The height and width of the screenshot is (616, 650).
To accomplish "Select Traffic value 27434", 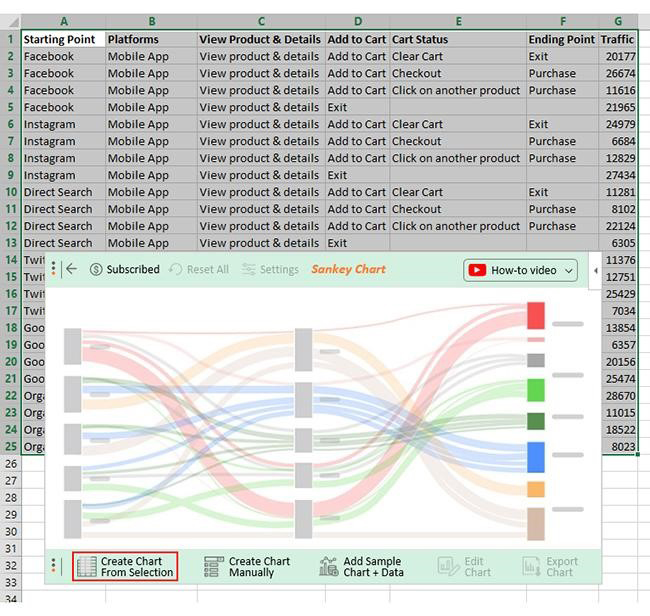I will [618, 175].
